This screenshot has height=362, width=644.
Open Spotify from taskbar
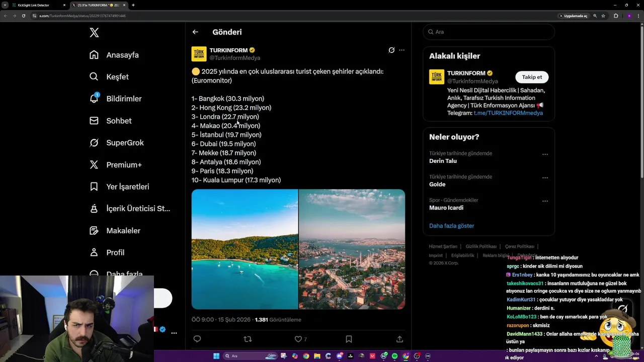tap(394, 356)
